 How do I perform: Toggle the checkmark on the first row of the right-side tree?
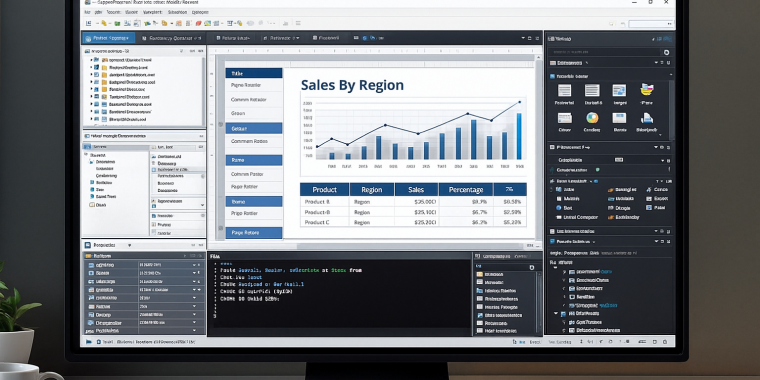click(564, 272)
